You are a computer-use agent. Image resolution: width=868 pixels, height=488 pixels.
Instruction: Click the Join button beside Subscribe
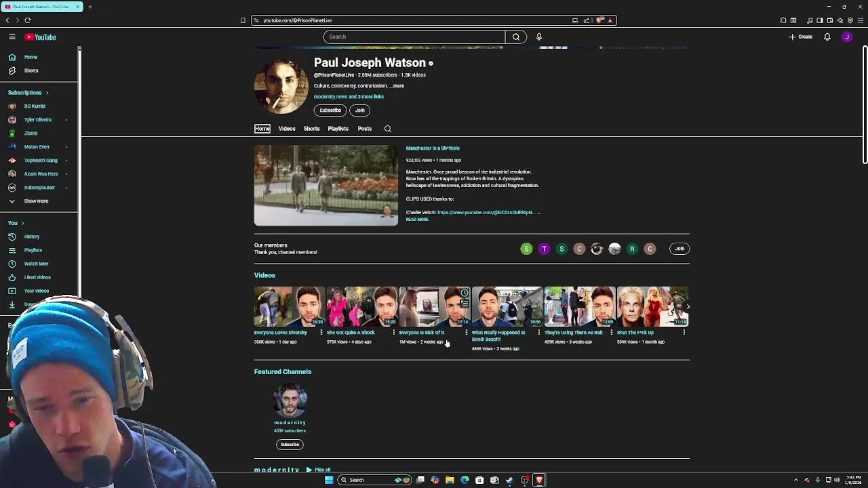pyautogui.click(x=360, y=110)
